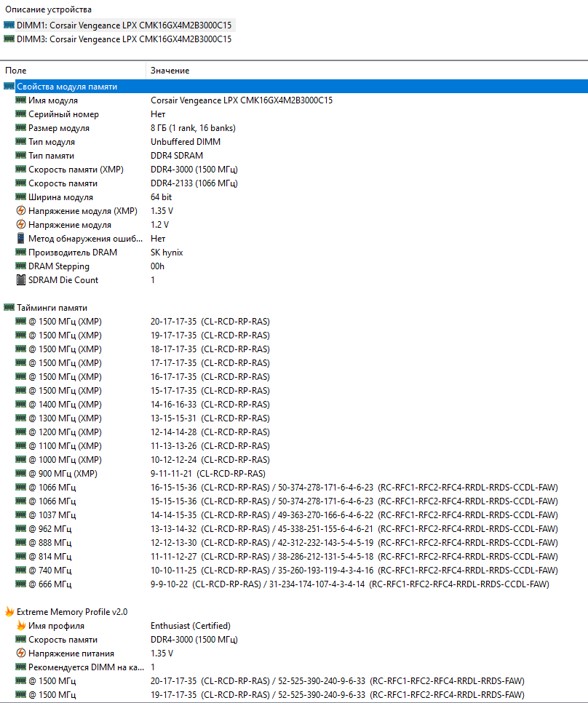Click the chip icon next to Размер модуля
This screenshot has width=588, height=703.
tap(20, 128)
